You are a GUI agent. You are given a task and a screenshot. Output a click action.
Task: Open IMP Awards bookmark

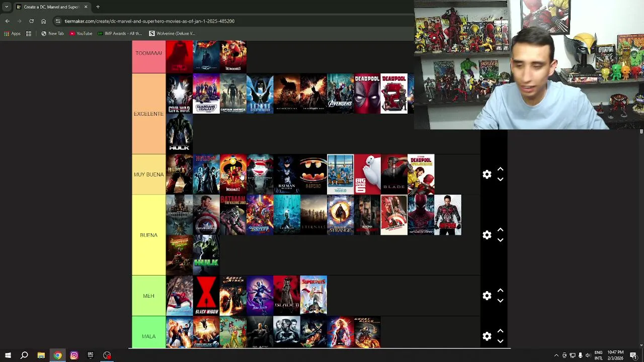pos(120,34)
